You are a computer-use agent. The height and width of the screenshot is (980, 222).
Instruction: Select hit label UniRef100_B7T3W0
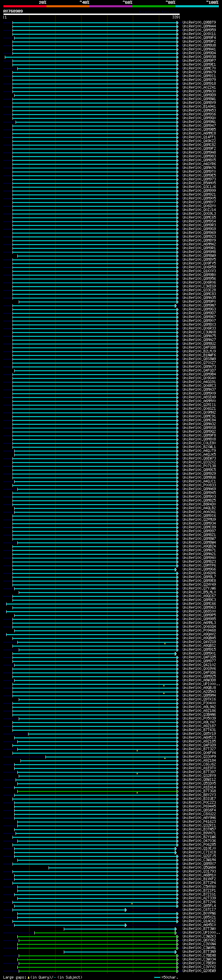pyautogui.click(x=199, y=929)
